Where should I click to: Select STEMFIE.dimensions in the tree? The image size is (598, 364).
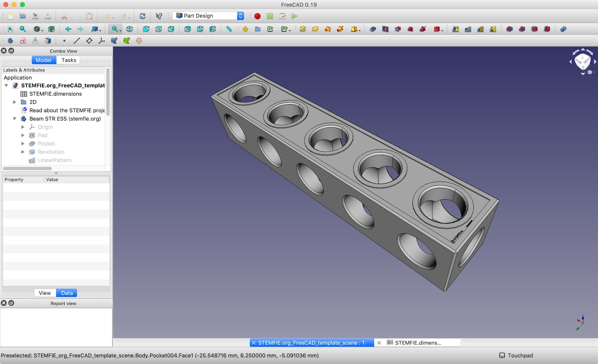point(55,94)
